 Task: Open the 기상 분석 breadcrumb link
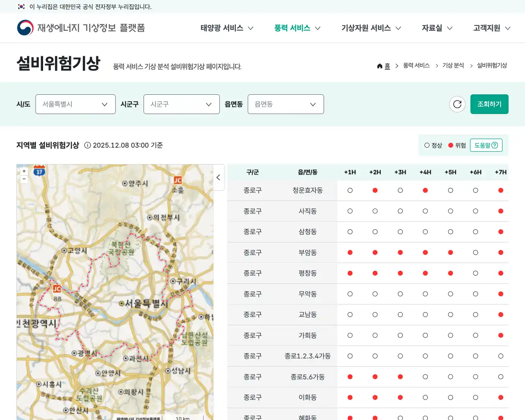pyautogui.click(x=453, y=66)
